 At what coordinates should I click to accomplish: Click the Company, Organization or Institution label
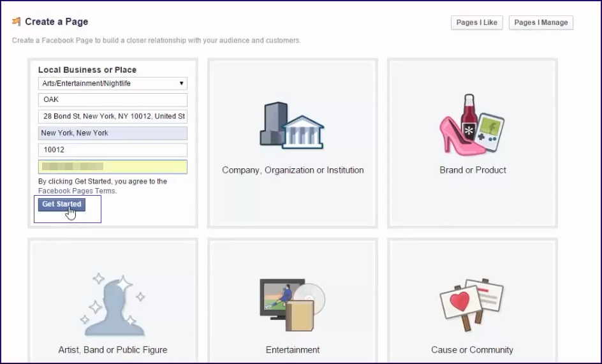(x=293, y=170)
